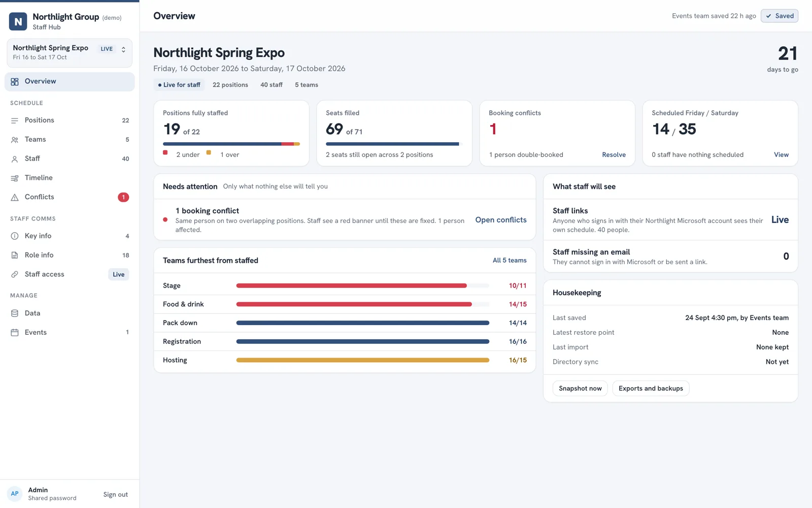Click the Staff missing an email row

[x=670, y=257]
